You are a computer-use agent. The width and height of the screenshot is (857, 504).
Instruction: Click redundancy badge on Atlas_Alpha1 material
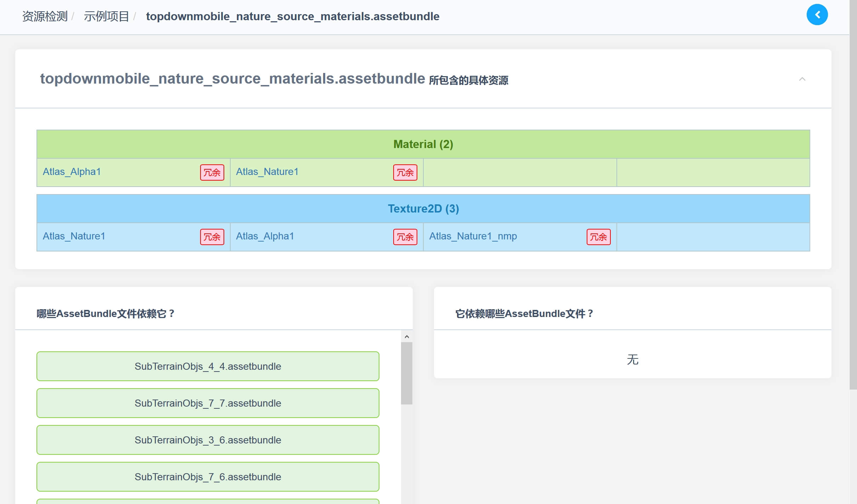pos(212,172)
